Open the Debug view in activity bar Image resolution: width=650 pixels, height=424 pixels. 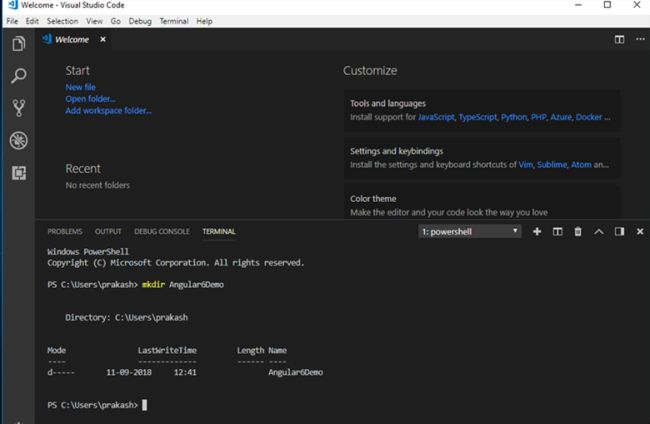tap(19, 140)
